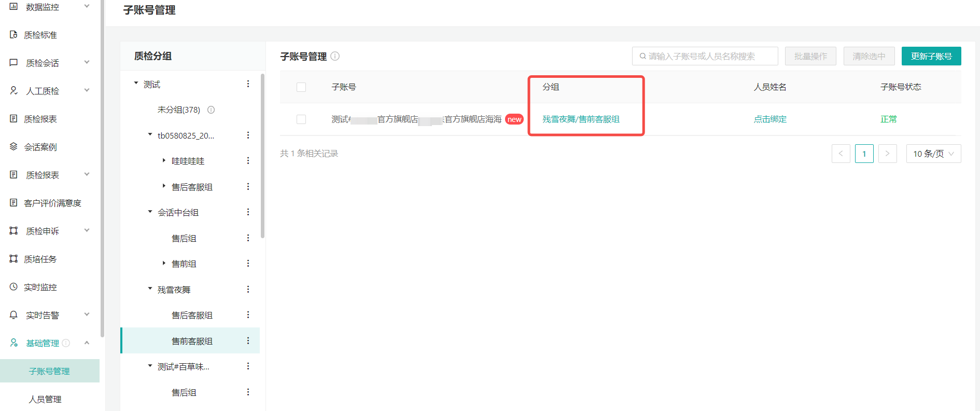Open more options for 哇哇哇哇 group

(x=248, y=161)
